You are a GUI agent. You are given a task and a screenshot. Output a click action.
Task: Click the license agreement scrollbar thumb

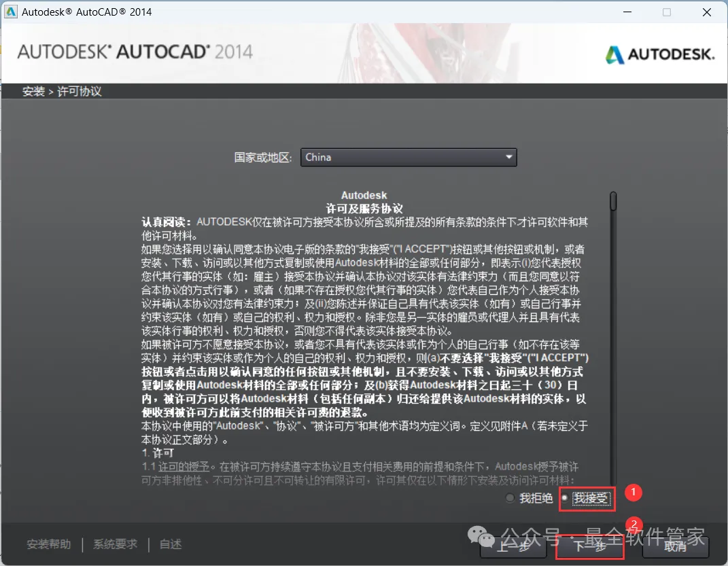[613, 201]
